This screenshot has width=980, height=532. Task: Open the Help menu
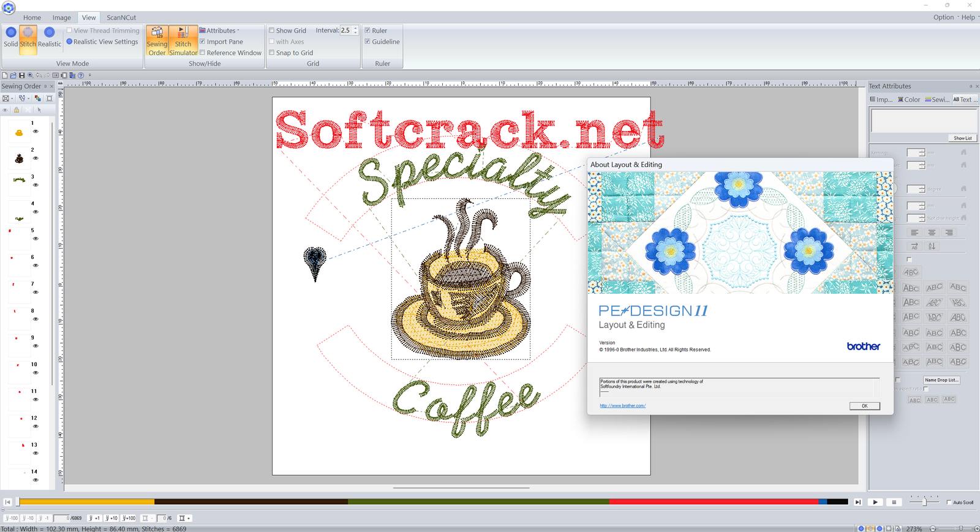(x=968, y=17)
